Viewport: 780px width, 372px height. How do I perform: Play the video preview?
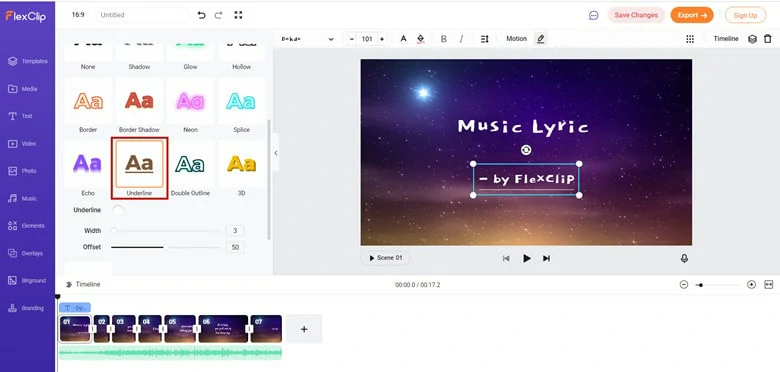[x=527, y=259]
